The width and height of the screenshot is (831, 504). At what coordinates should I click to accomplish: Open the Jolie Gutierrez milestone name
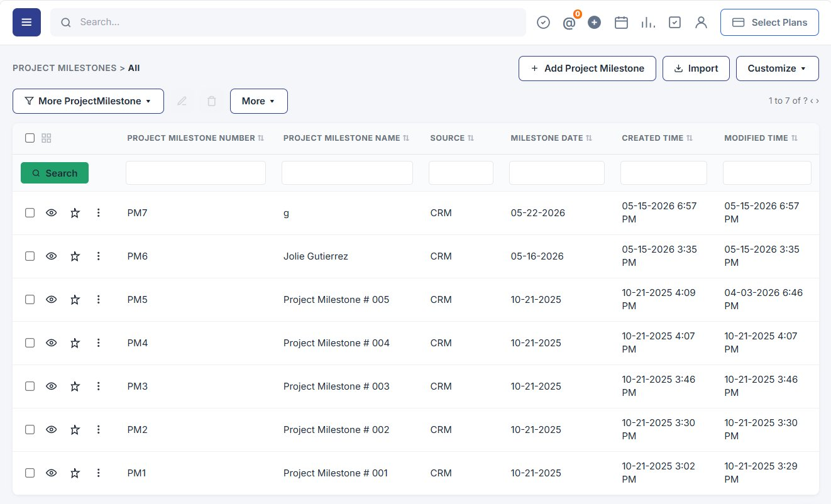(316, 256)
